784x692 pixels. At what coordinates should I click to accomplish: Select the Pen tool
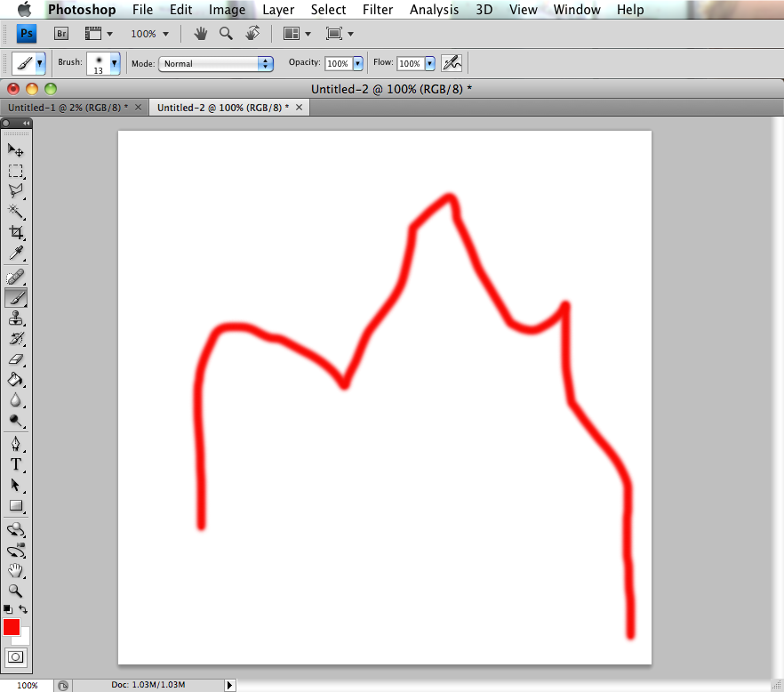(x=15, y=444)
